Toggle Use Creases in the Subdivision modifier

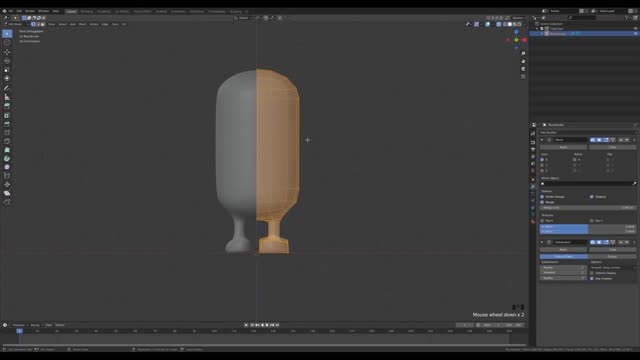591,278
